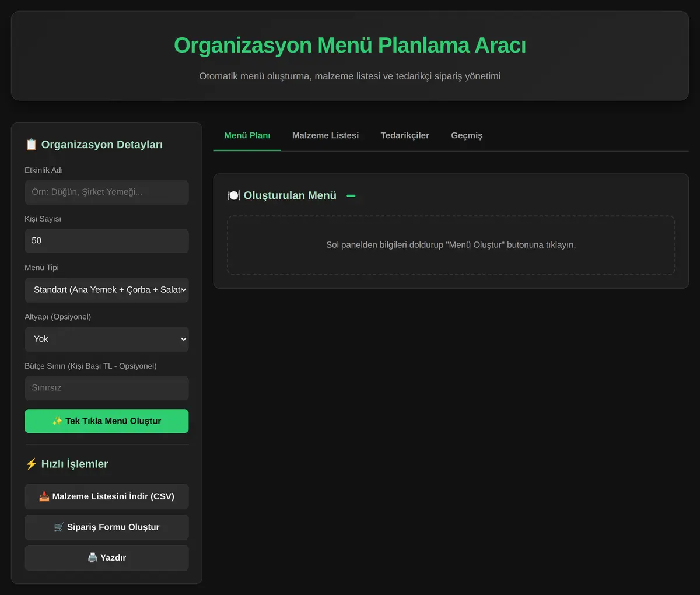This screenshot has width=700, height=595.
Task: Click the Yazdır print button
Action: pos(106,558)
